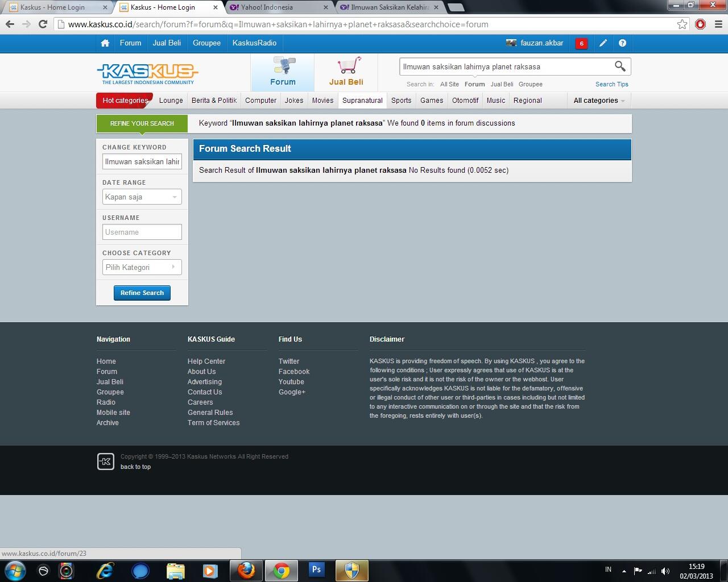Open Berita & Politik category
728x582 pixels.
tap(214, 101)
